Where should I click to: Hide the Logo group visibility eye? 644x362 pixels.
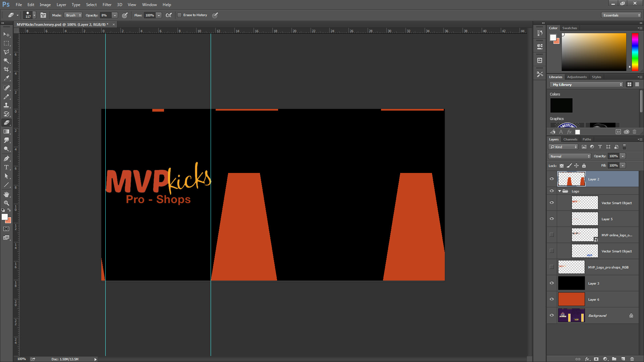click(552, 191)
